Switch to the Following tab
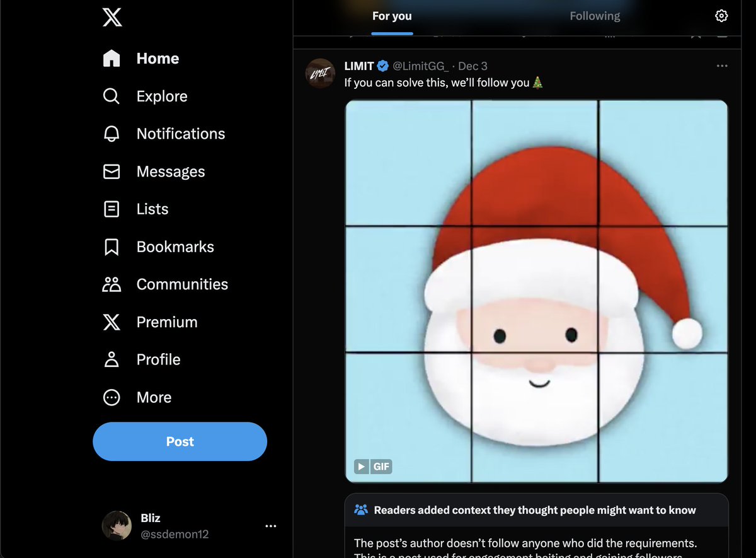 [595, 16]
